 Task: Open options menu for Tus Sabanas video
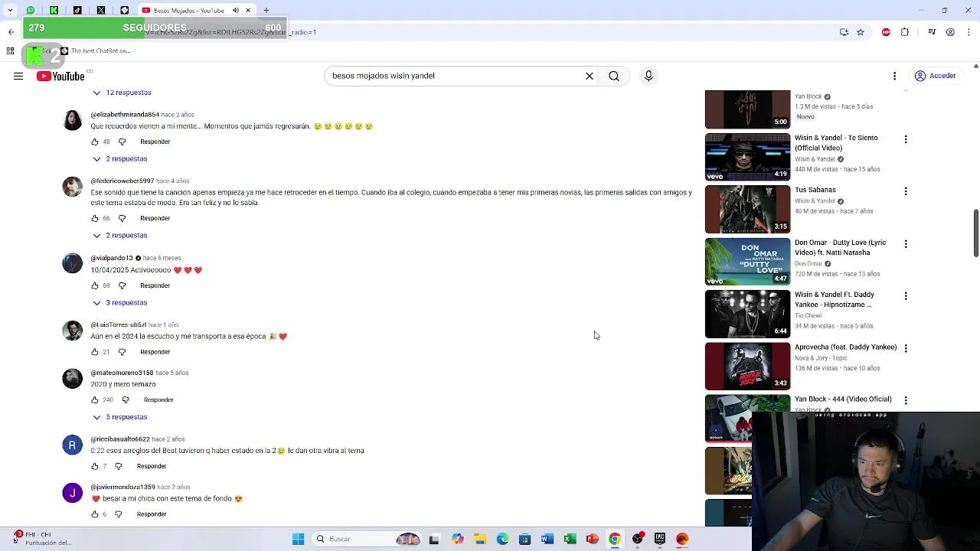(906, 191)
